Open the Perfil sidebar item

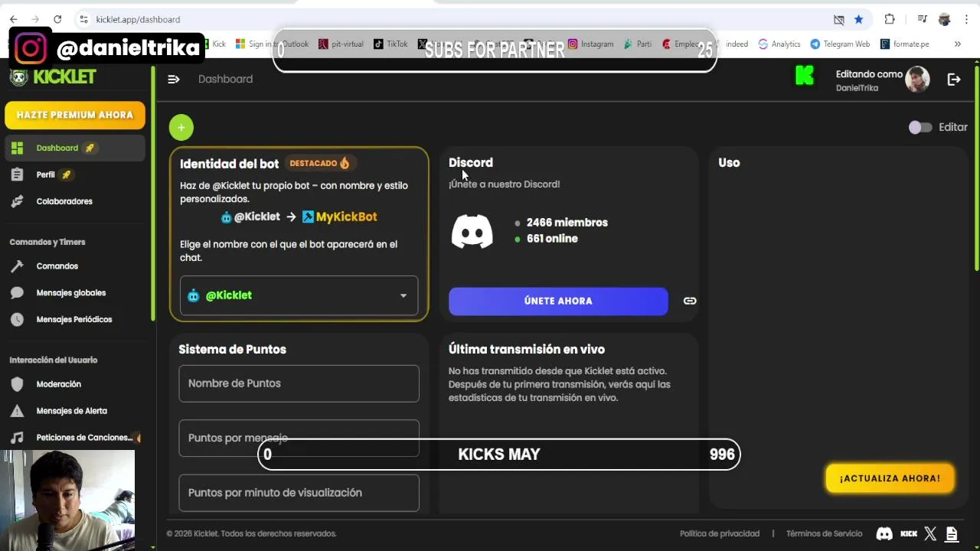point(75,174)
